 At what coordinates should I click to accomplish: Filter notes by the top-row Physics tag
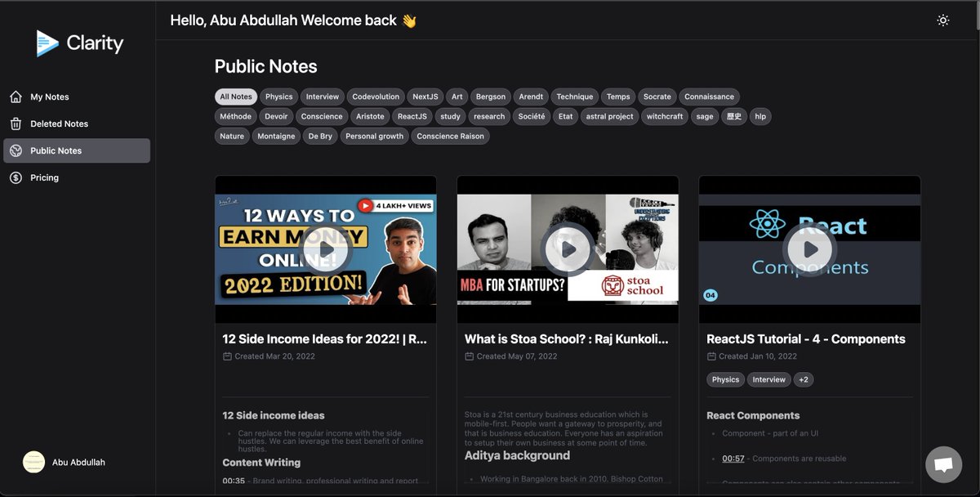point(278,96)
